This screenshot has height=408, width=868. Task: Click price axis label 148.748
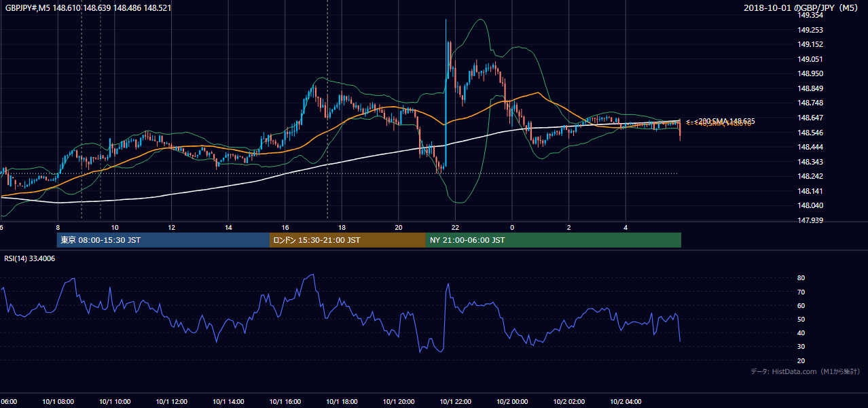810,103
